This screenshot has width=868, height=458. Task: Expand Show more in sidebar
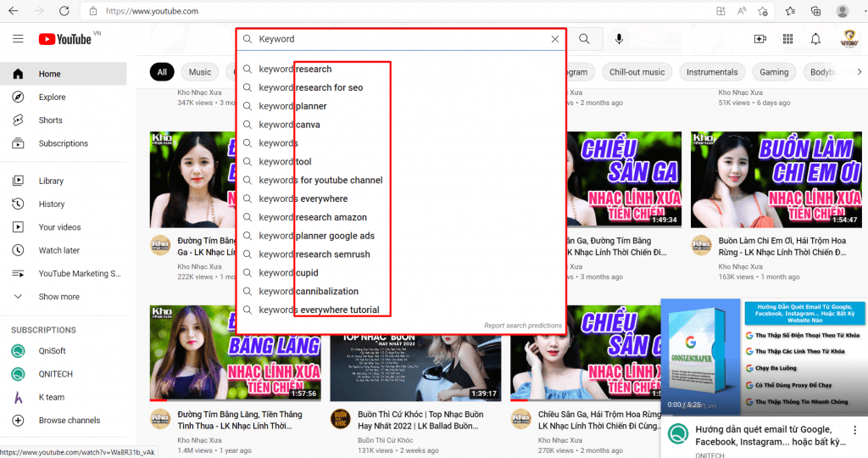click(63, 297)
